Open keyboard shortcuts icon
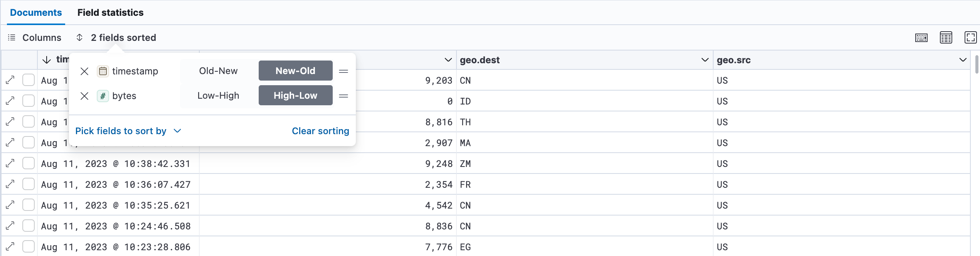 pos(921,38)
